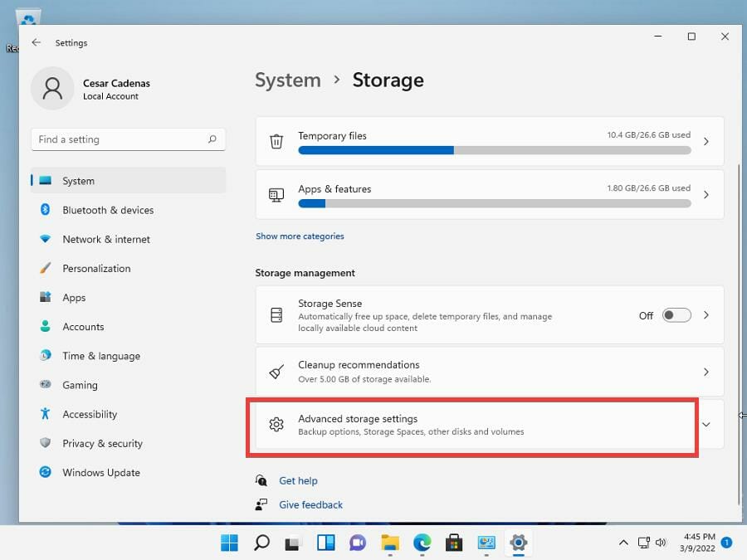747x560 pixels.
Task: Click the Accessibility icon in the sidebar
Action: 46,414
